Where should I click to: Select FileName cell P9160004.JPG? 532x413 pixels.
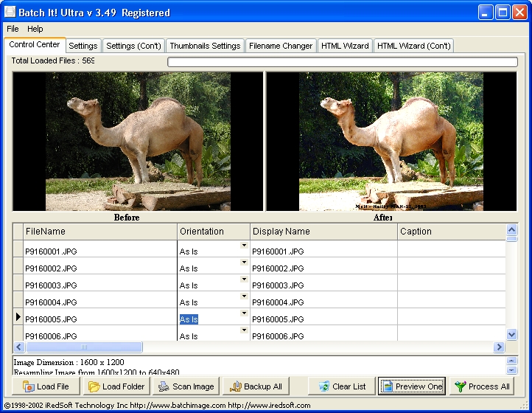(100, 300)
